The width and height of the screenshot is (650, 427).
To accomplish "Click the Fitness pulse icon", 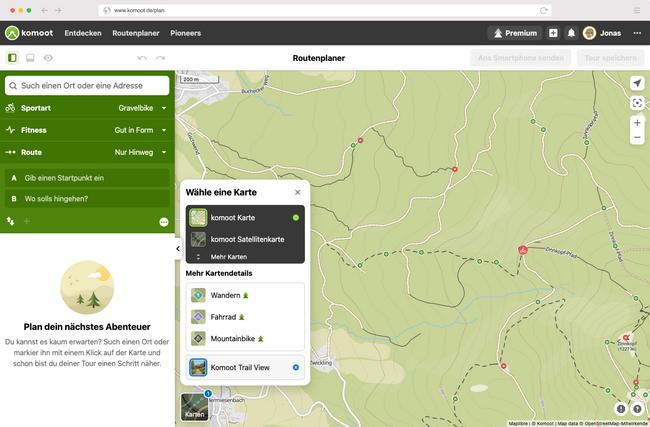I will [10, 130].
